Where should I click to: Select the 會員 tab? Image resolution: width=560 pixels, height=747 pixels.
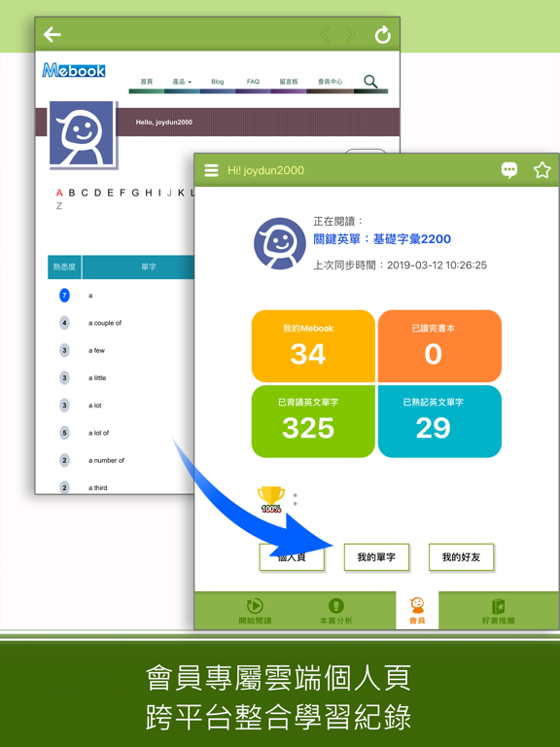tap(417, 610)
